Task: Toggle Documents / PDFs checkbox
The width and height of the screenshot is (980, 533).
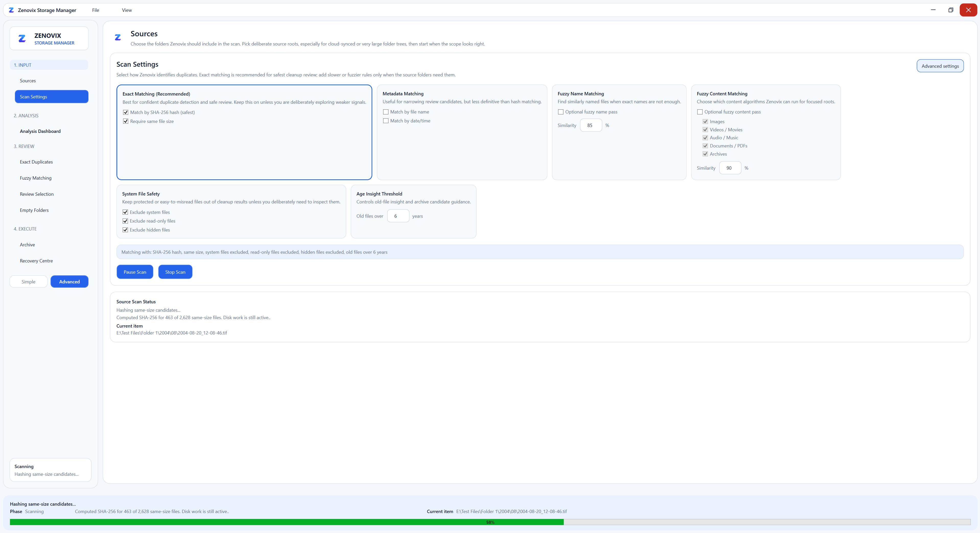Action: (705, 146)
